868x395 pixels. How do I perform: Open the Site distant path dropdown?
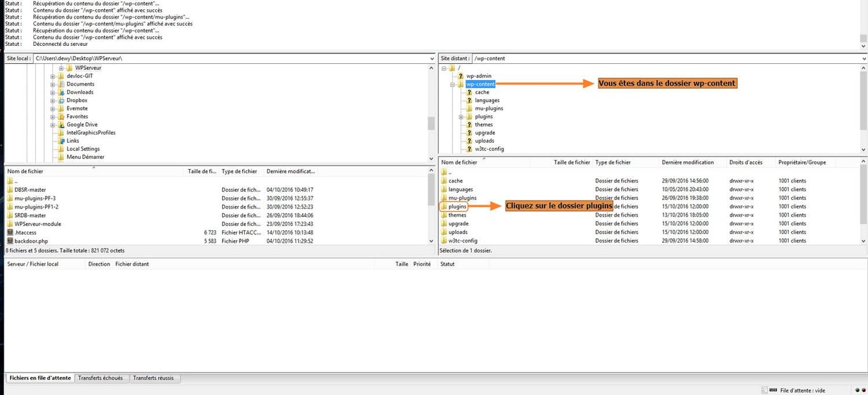pos(863,58)
